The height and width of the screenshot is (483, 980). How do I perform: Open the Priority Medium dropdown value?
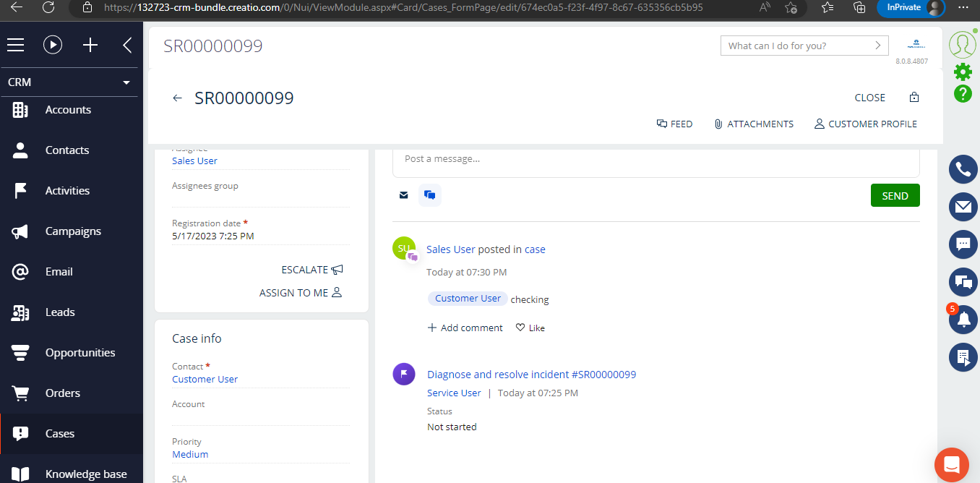pyautogui.click(x=190, y=455)
